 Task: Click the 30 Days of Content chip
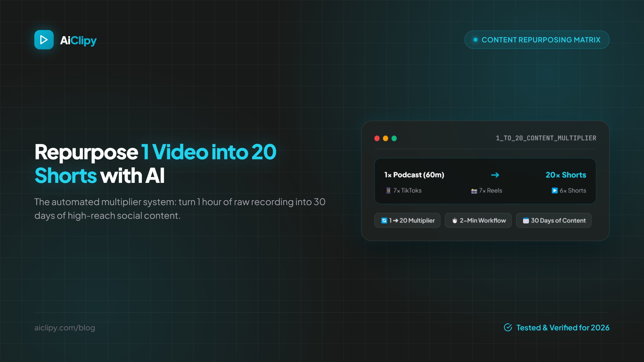[554, 220]
